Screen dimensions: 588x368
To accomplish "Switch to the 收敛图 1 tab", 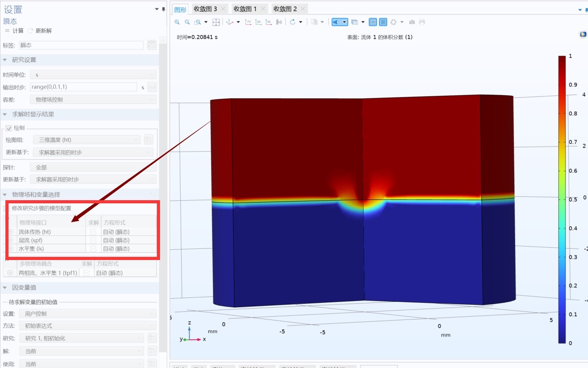I will pos(245,9).
